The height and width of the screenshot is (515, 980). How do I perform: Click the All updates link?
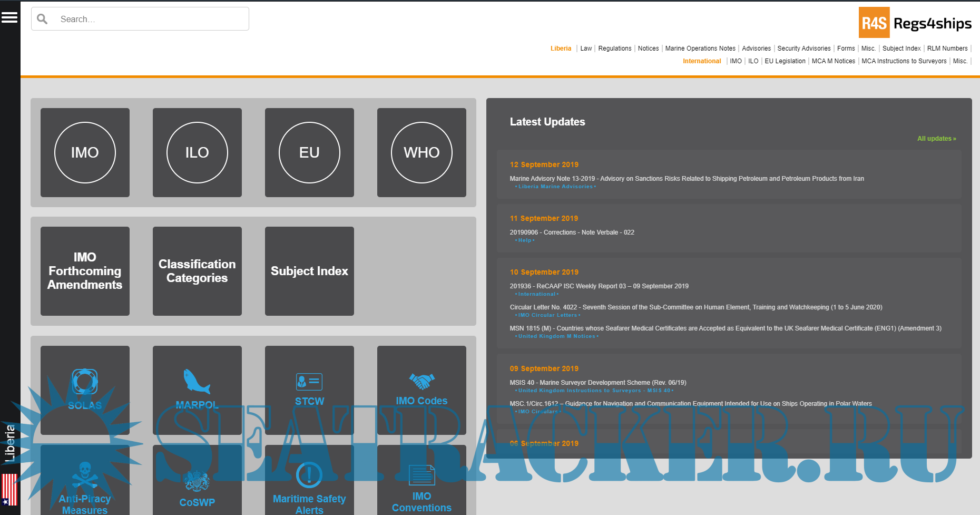(x=936, y=139)
